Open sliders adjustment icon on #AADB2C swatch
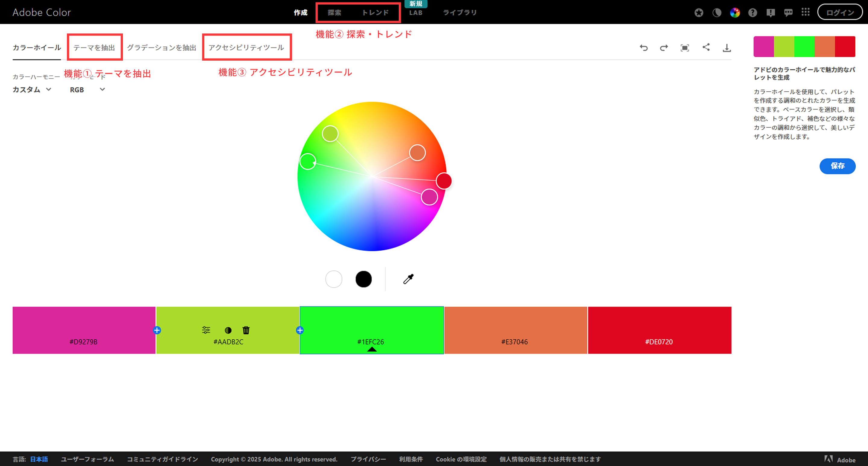This screenshot has width=868, height=466. click(206, 330)
